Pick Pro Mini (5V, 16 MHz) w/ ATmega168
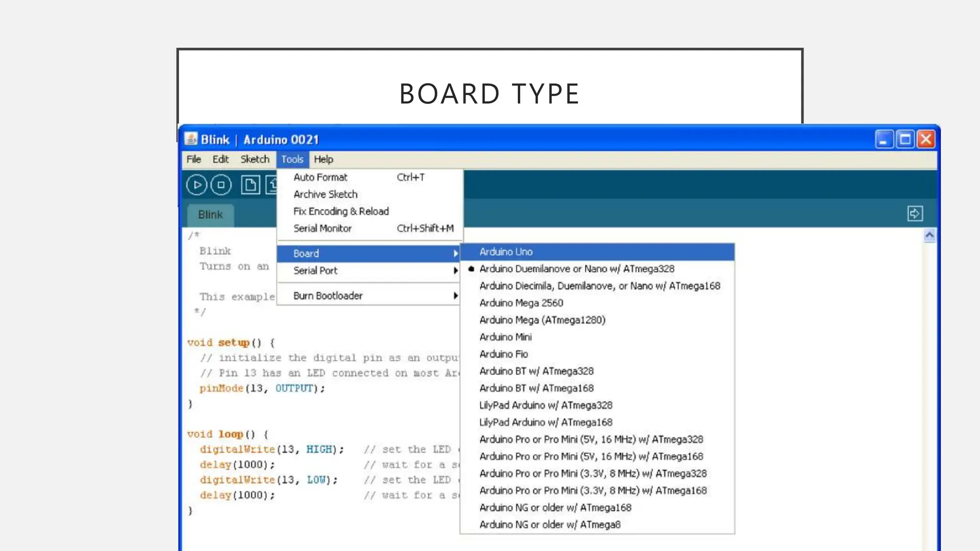Image resolution: width=980 pixels, height=551 pixels. pos(598,457)
